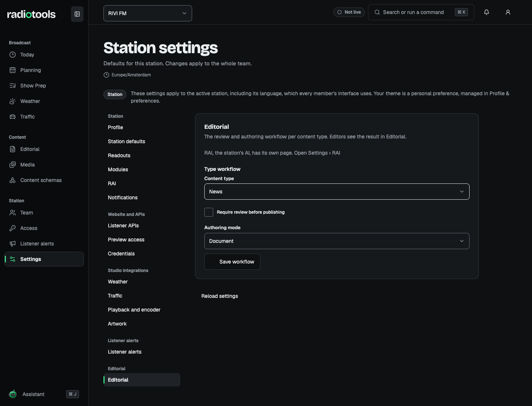Collapse the sidebar with the panel icon
The image size is (532, 406).
click(x=77, y=14)
